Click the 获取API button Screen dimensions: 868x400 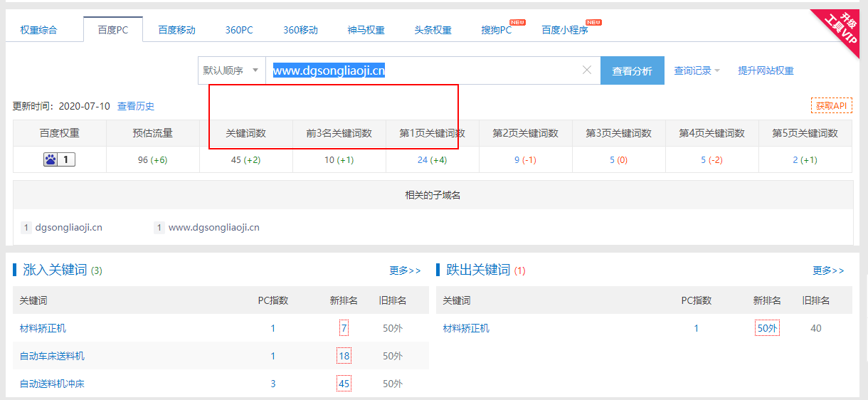831,105
